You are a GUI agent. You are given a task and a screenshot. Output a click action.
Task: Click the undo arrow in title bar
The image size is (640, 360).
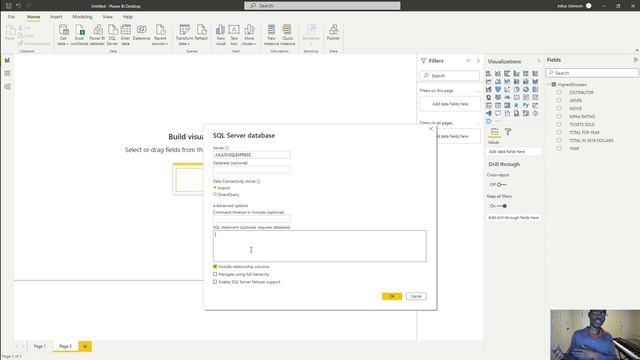pyautogui.click(x=18, y=6)
